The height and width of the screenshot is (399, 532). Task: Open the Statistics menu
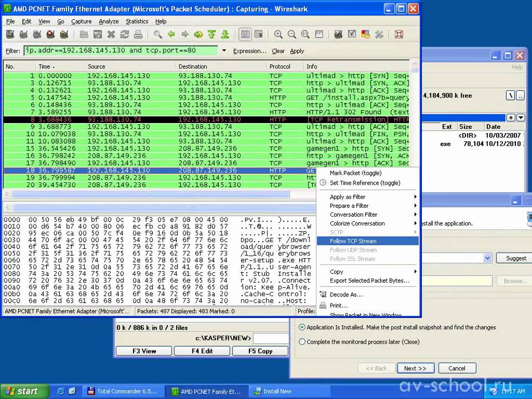[137, 22]
